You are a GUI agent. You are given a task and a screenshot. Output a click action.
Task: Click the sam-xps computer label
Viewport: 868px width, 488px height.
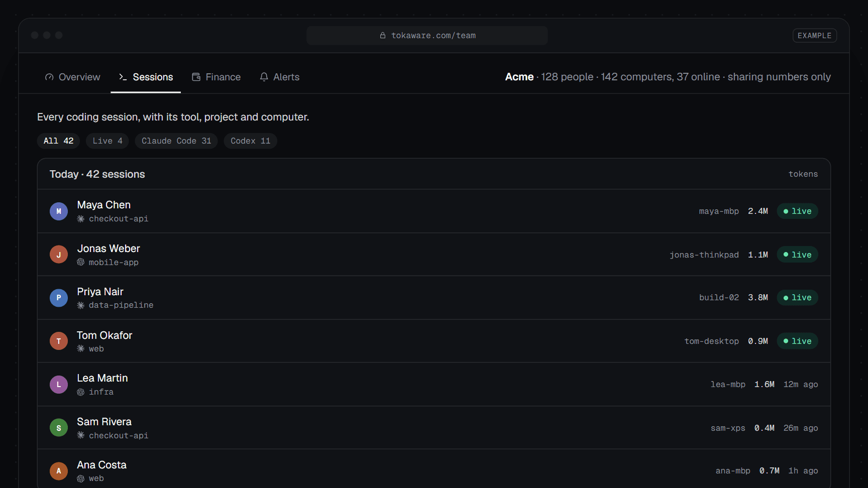pos(728,428)
